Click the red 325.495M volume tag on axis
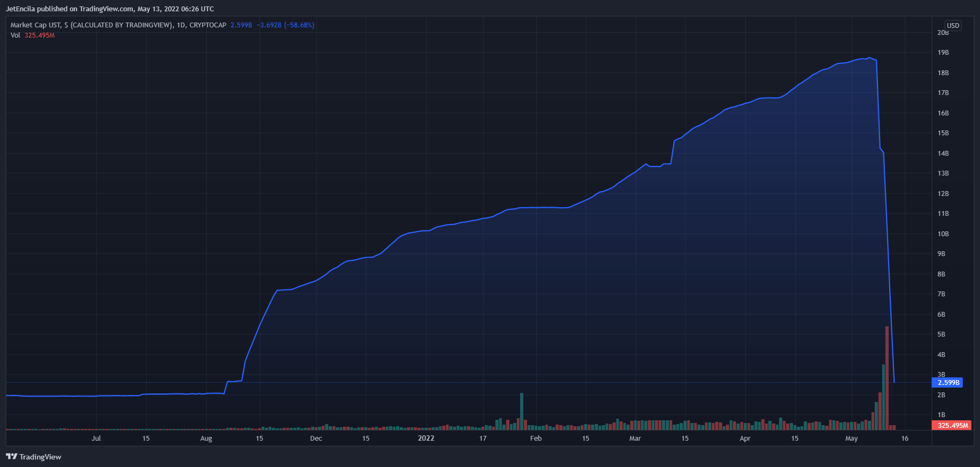This screenshot has height=467, width=980. 951,425
